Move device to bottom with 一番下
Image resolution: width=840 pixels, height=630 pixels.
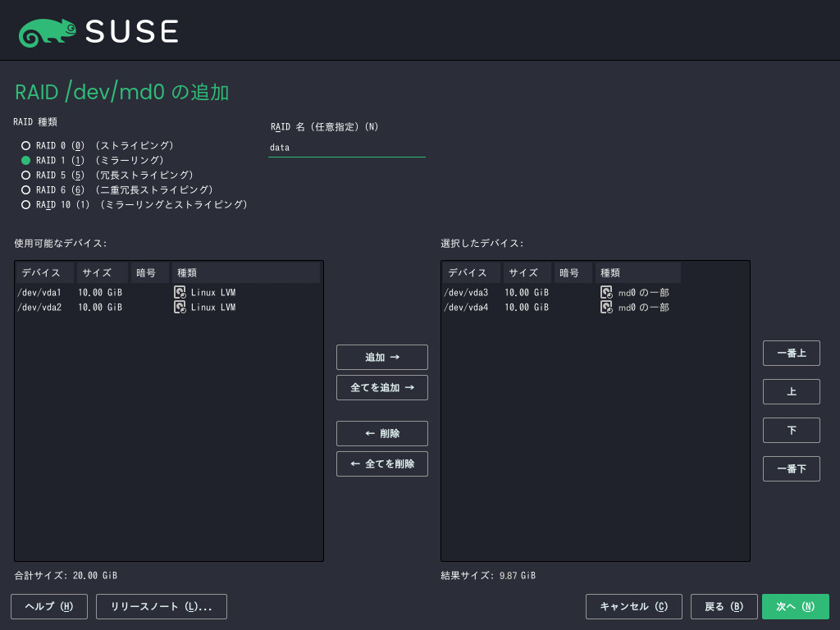click(791, 468)
